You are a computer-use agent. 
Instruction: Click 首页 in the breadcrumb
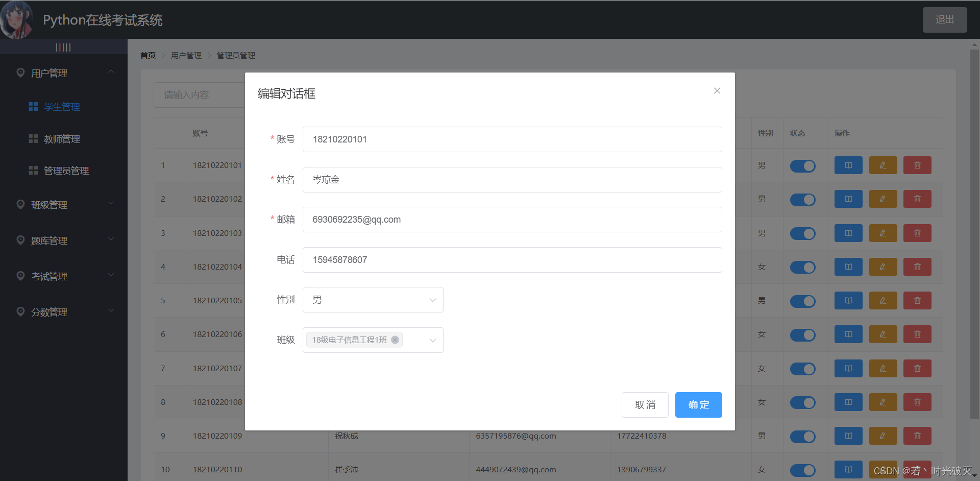point(148,55)
